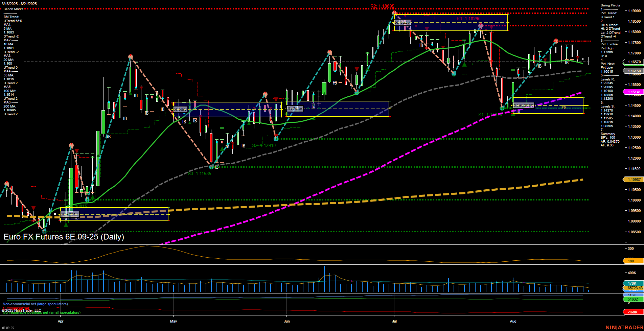Click the yellow 1.10987 price level marker
The width and height of the screenshot is (644, 331).
(632, 180)
